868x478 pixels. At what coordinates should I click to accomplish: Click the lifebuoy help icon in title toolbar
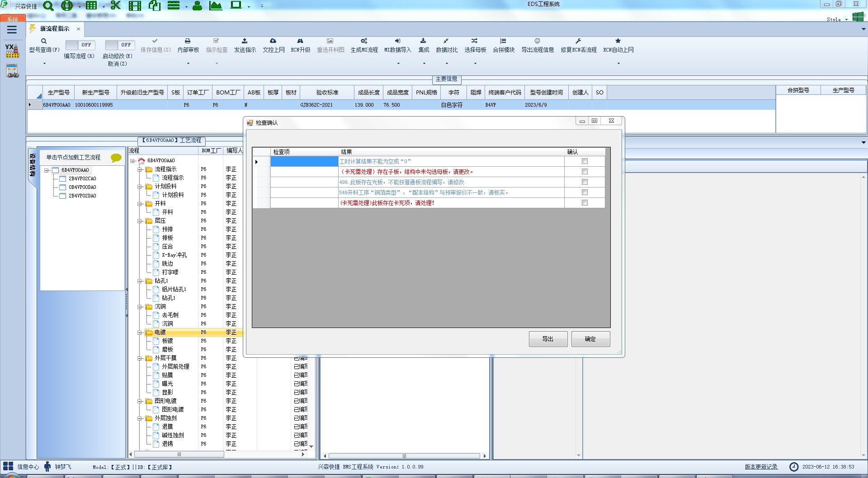coord(67,5)
